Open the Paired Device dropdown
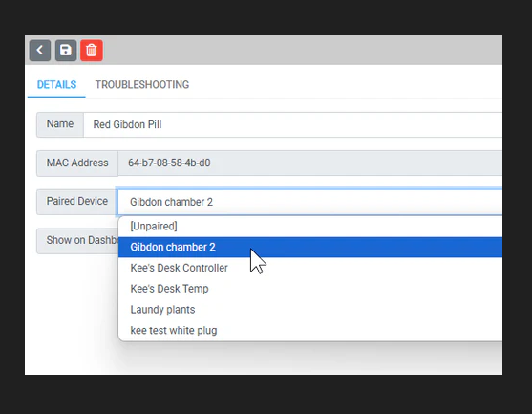This screenshot has width=532, height=414. pyautogui.click(x=309, y=202)
